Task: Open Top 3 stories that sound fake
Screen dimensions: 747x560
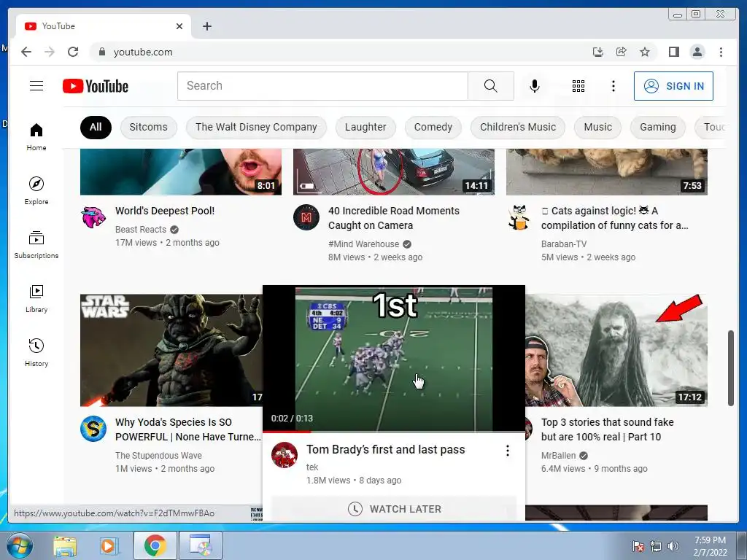Action: [608, 429]
